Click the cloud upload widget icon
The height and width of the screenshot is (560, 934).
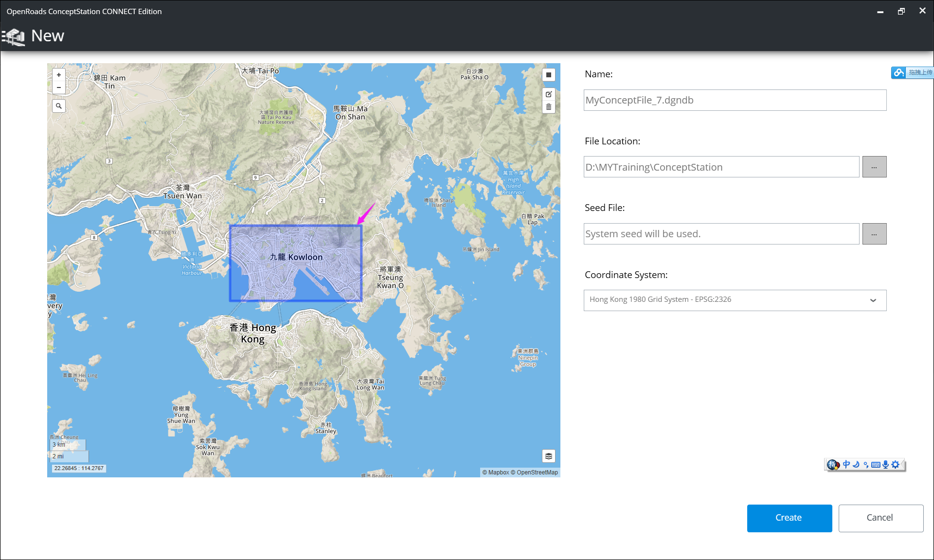[898, 72]
